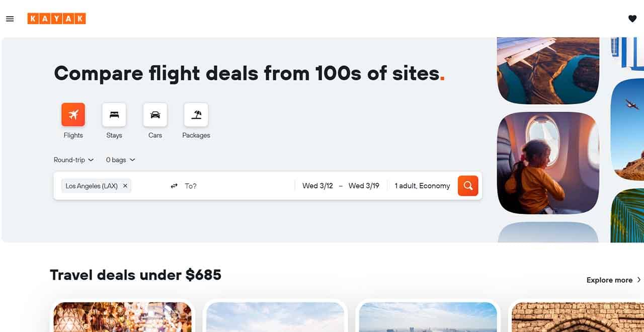Pick return date Wed 3/19

364,186
